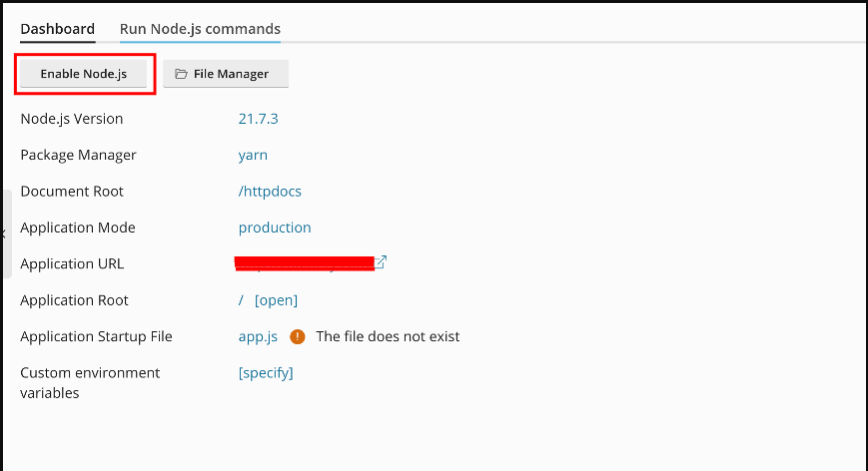The image size is (868, 471).
Task: Click the sidebar collapse arrow on left edge
Action: click(4, 234)
